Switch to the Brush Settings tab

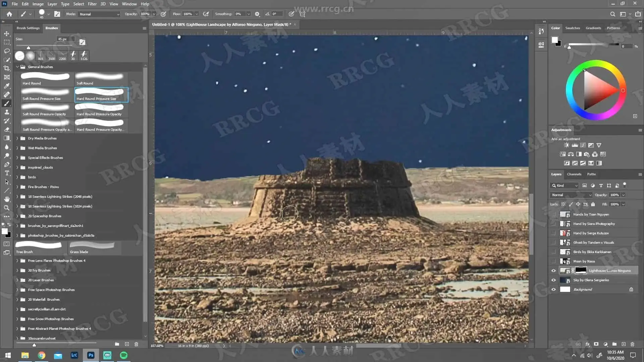[28, 28]
